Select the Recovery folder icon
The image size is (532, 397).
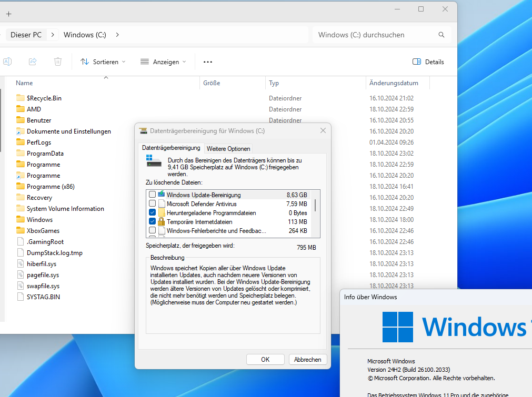[x=21, y=197]
